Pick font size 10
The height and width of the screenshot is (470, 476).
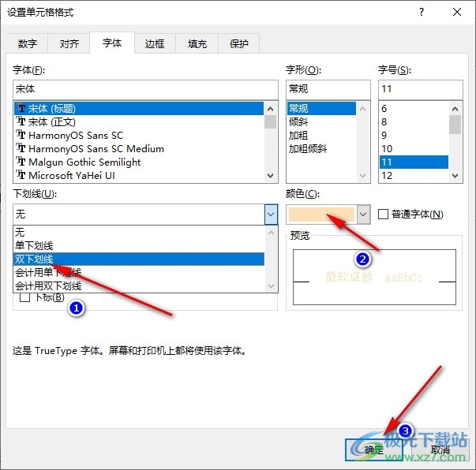[414, 148]
